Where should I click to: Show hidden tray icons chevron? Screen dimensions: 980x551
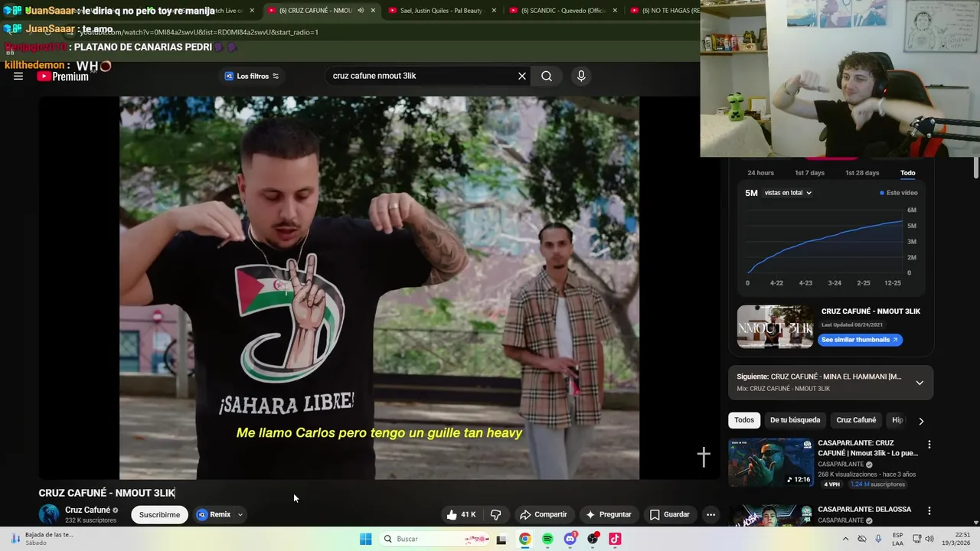[846, 539]
